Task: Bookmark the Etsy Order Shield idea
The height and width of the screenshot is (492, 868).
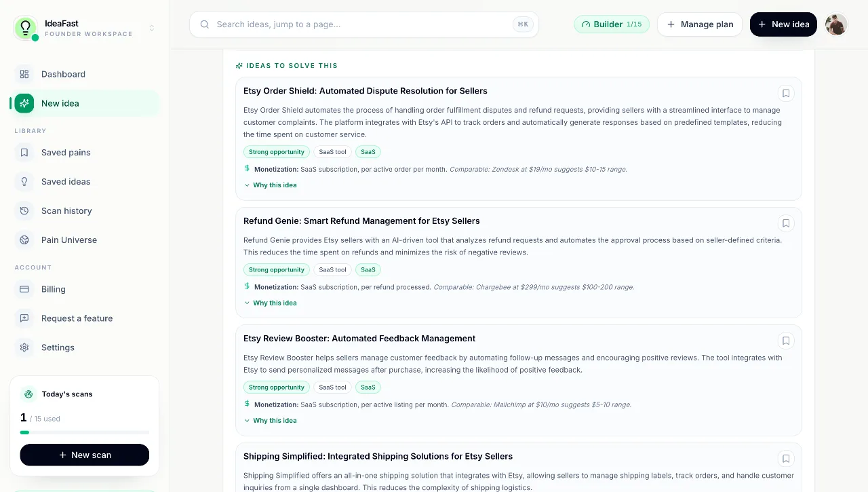Action: 786,94
